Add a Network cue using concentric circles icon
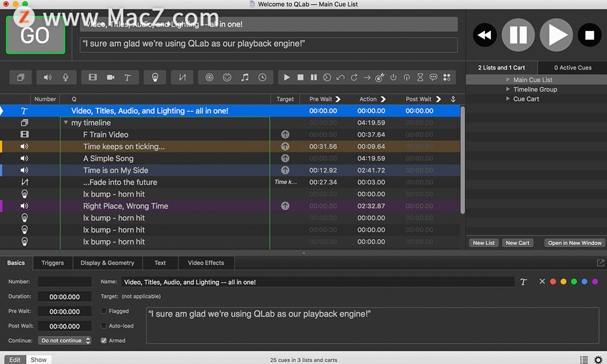This screenshot has height=364, width=607. [x=209, y=78]
